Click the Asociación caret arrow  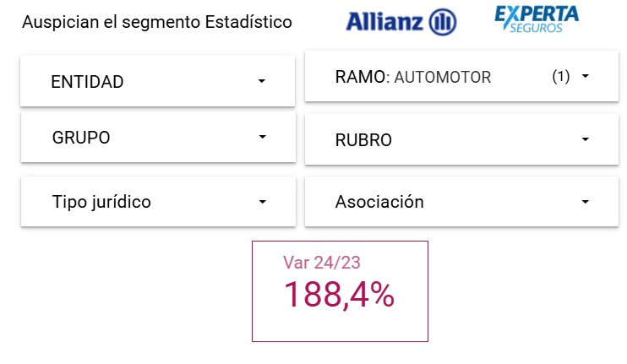tap(585, 202)
